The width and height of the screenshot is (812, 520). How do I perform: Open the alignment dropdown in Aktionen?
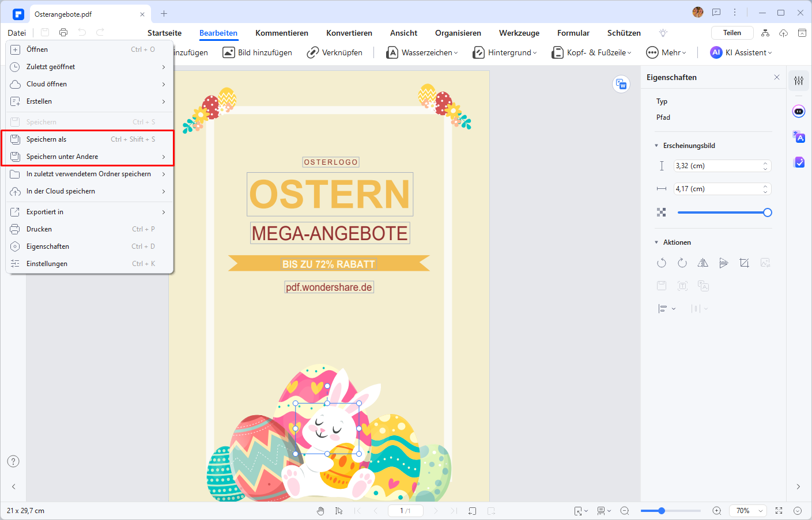click(x=667, y=309)
